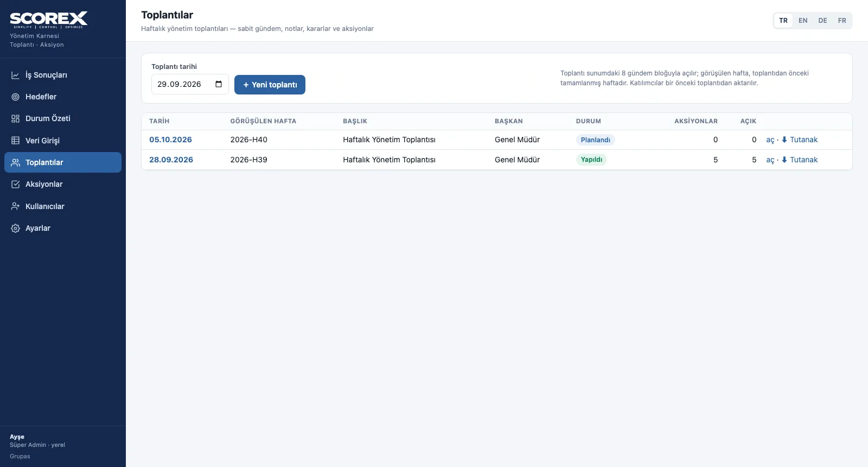Click the TARİH column header

coord(159,121)
